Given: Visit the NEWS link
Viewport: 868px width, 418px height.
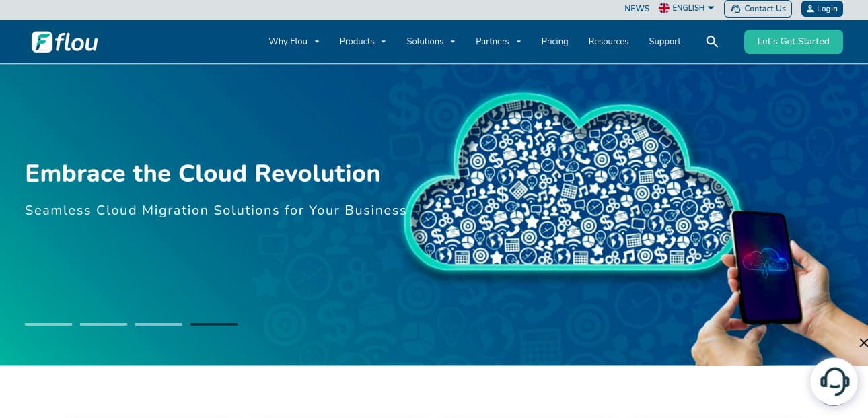Looking at the screenshot, I should coord(637,9).
